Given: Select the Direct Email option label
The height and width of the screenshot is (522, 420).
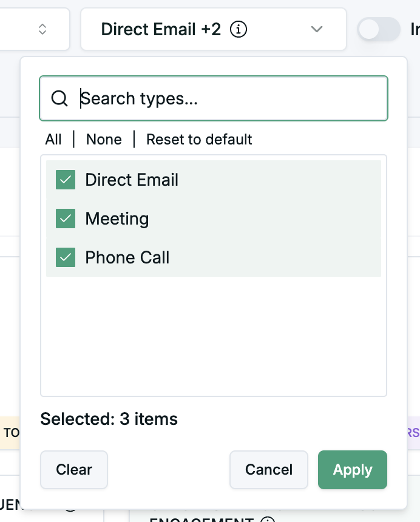Looking at the screenshot, I should tap(132, 180).
